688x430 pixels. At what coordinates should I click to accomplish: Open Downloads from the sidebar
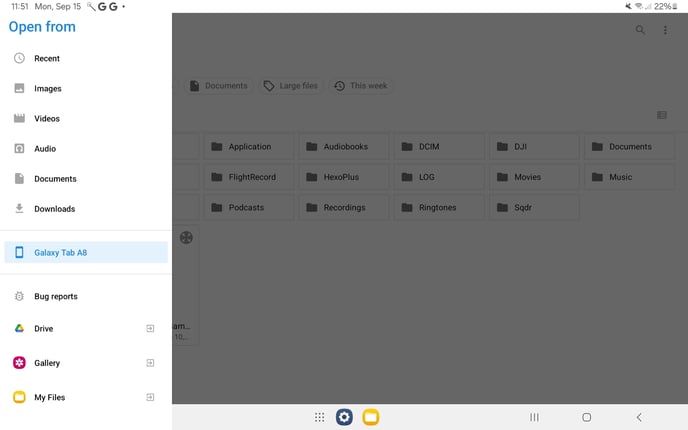tap(54, 209)
